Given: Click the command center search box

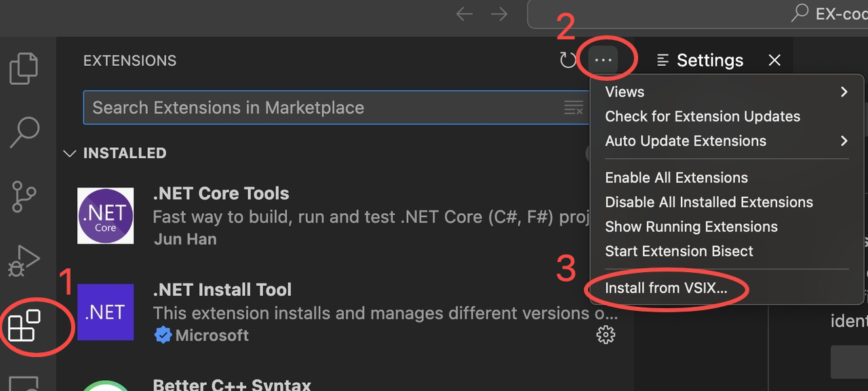Looking at the screenshot, I should [x=698, y=14].
